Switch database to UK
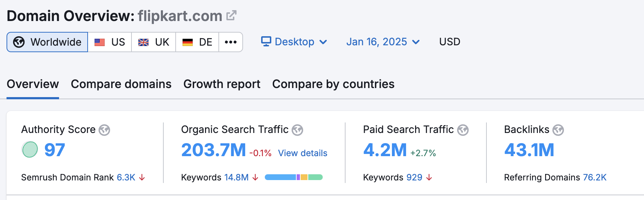644x200 pixels. coord(154,42)
